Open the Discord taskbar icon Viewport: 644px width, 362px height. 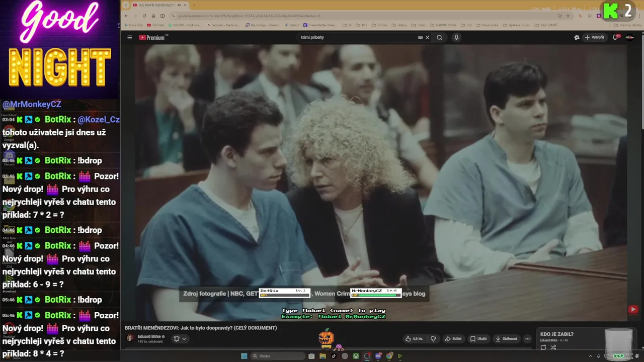378,356
